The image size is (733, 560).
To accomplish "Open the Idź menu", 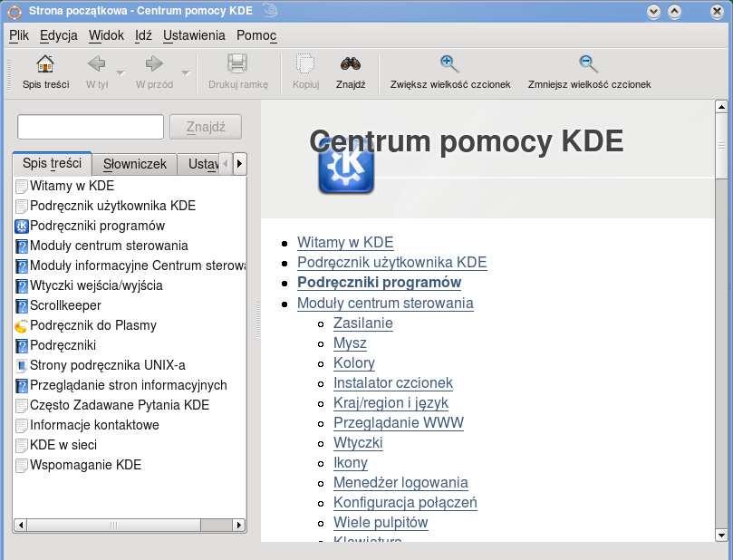I will click(x=143, y=35).
